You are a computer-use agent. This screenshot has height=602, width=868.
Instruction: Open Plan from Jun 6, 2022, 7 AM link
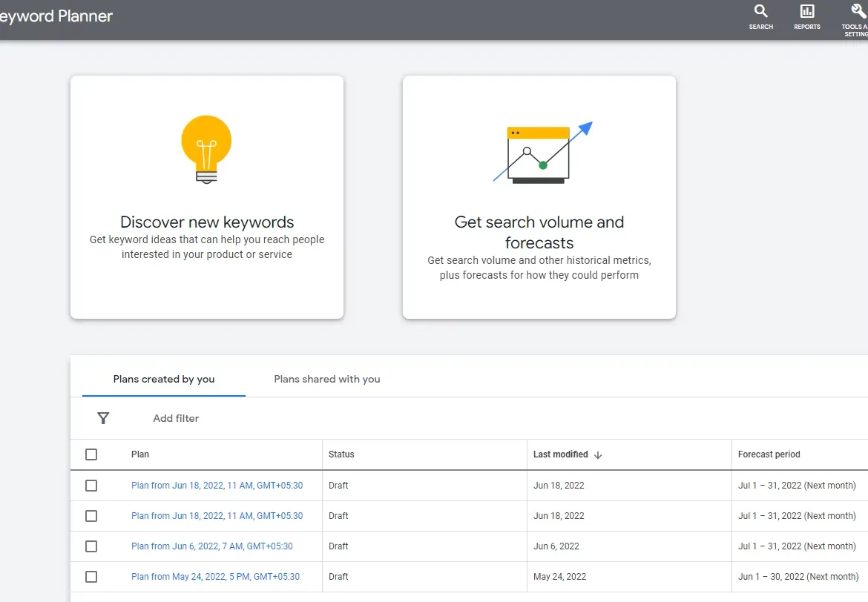tap(212, 546)
